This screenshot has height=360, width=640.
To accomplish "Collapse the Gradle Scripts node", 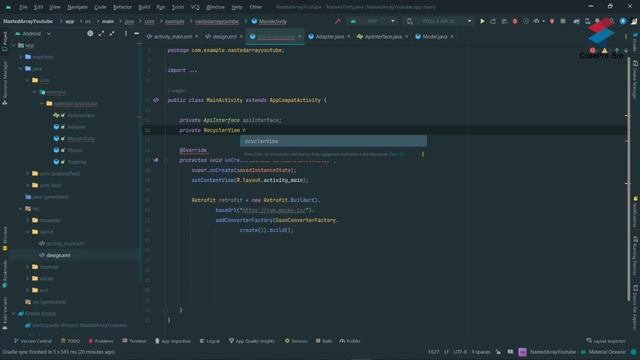I will pyautogui.click(x=14, y=313).
